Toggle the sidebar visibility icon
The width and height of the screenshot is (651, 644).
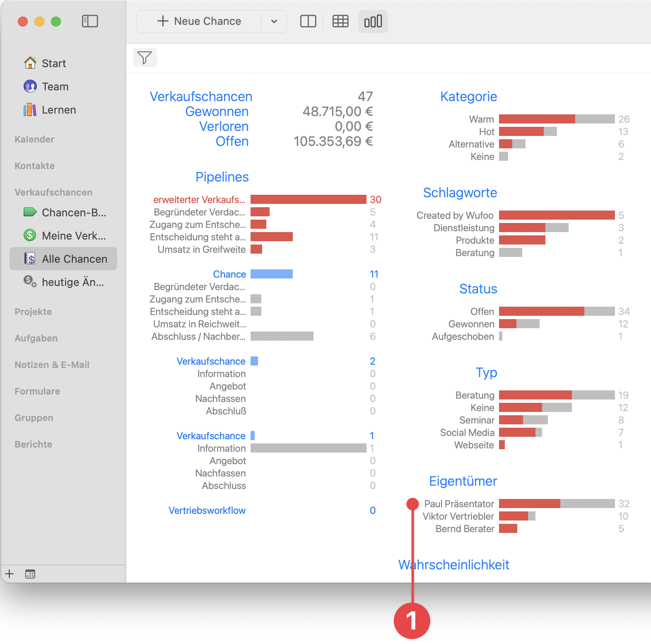coord(90,21)
